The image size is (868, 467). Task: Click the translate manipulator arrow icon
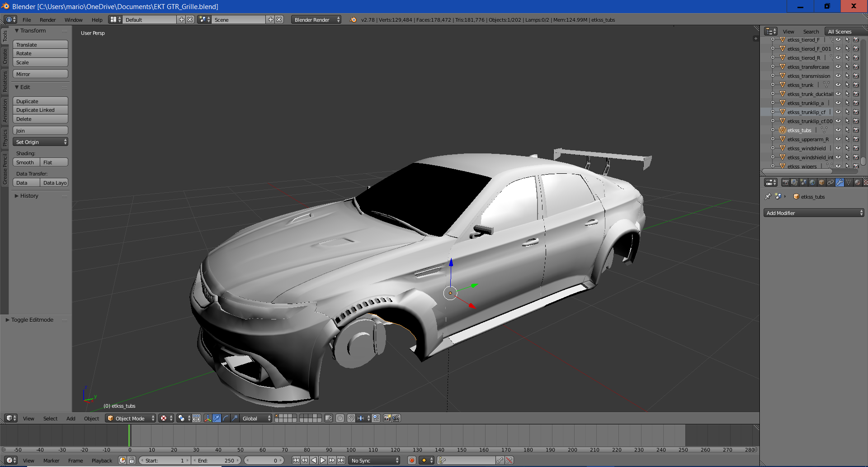point(217,418)
